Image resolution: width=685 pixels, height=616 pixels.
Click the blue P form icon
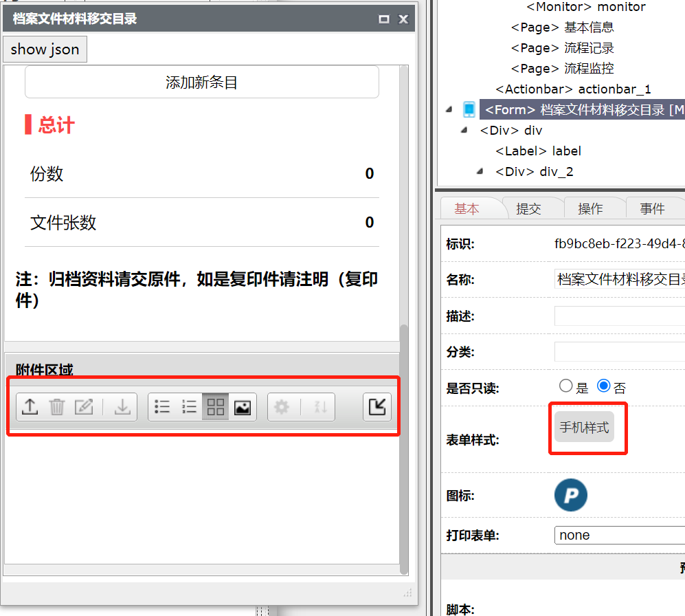click(x=570, y=495)
